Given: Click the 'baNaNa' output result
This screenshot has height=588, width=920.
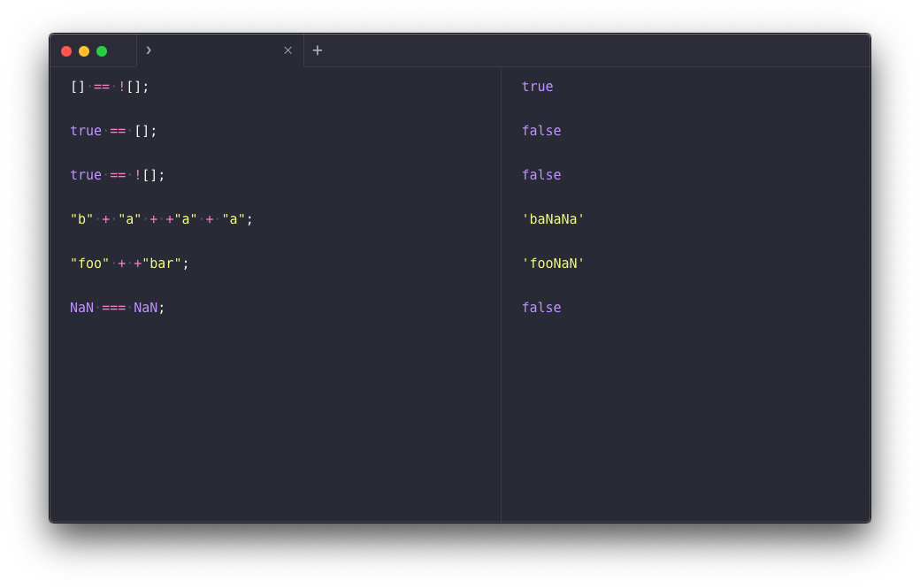Looking at the screenshot, I should point(553,219).
